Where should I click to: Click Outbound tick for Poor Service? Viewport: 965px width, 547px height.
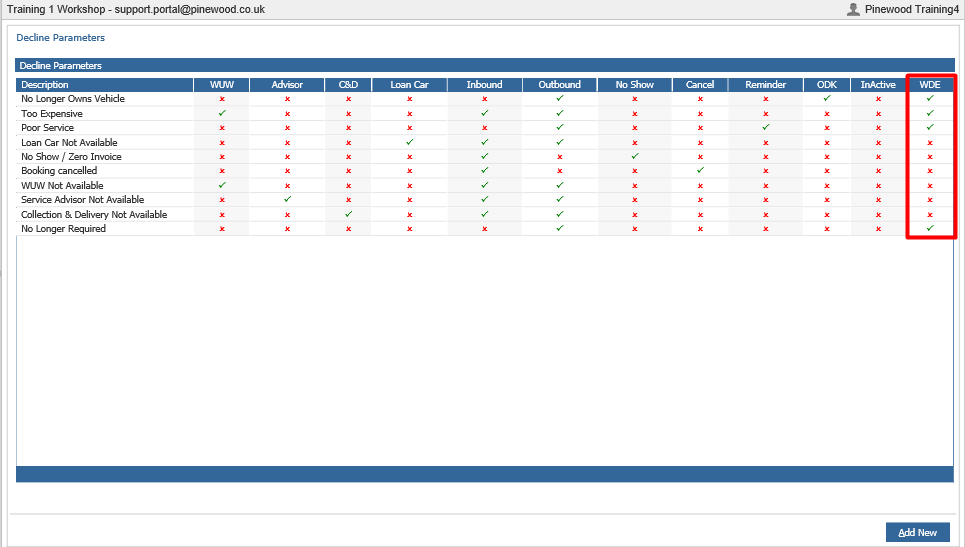click(559, 127)
